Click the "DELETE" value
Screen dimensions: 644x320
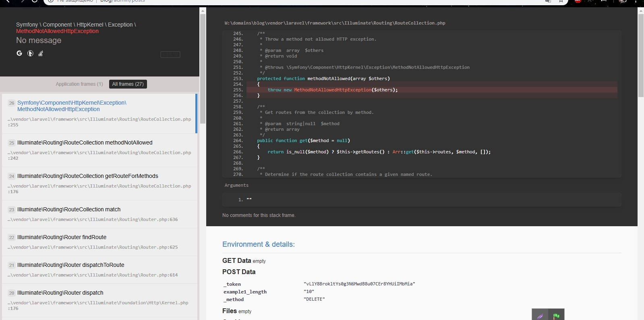click(314, 299)
